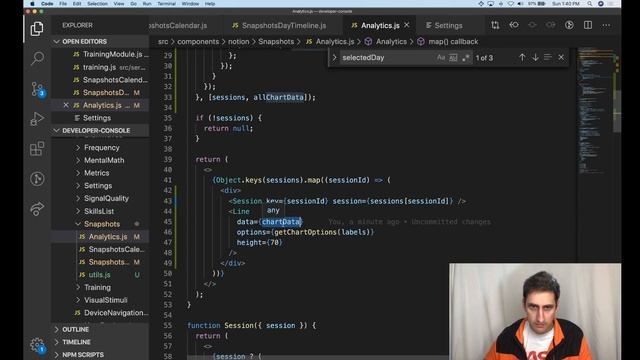Open the Run and Debug view
The height and width of the screenshot is (360, 640).
click(37, 119)
